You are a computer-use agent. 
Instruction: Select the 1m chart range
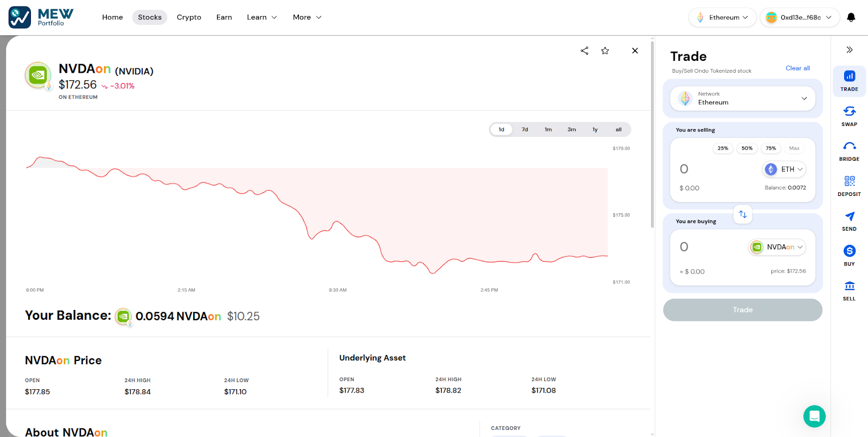coord(548,130)
